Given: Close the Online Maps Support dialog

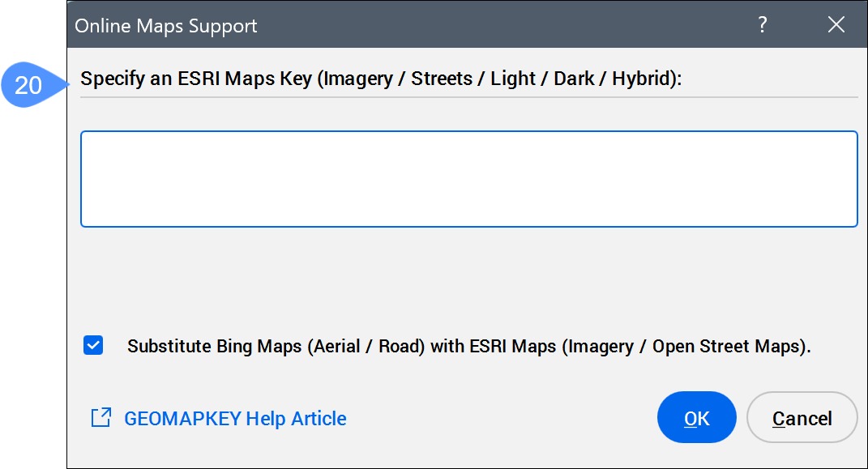Looking at the screenshot, I should pos(836,25).
